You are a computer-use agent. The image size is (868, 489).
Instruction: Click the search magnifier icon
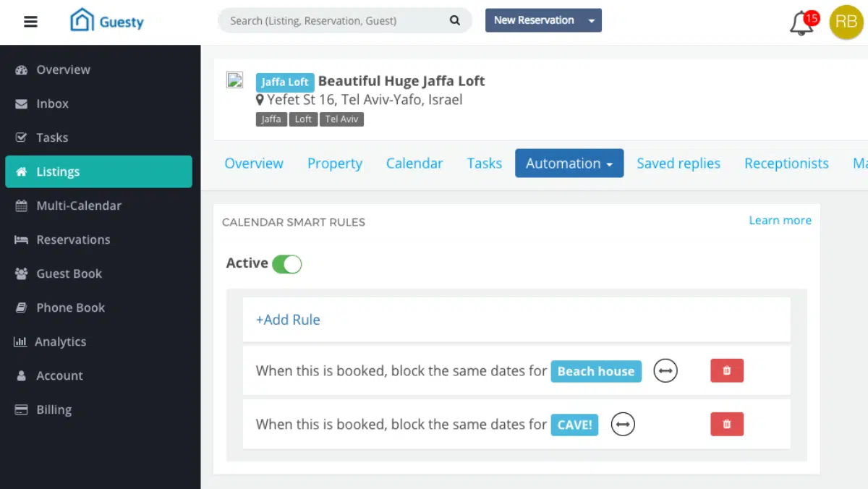pos(454,20)
